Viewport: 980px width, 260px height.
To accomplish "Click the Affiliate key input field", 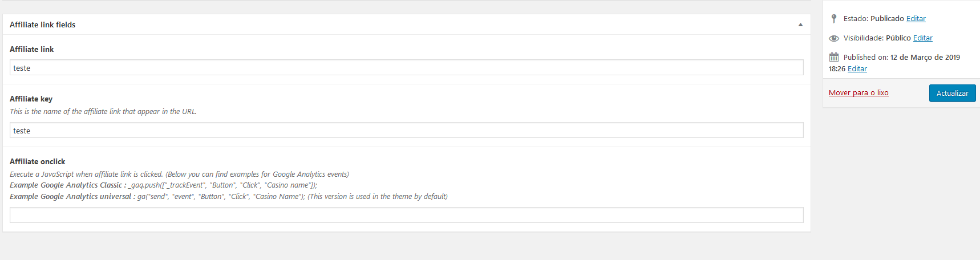I will point(406,130).
